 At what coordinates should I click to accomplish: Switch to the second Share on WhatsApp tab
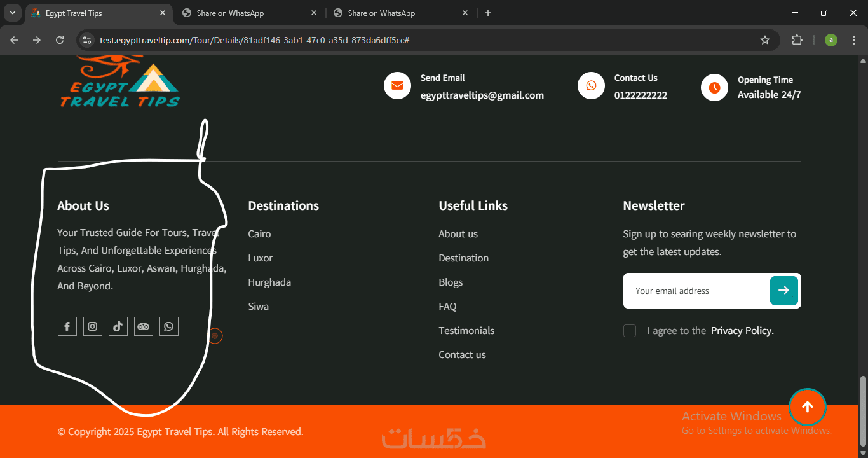(401, 13)
